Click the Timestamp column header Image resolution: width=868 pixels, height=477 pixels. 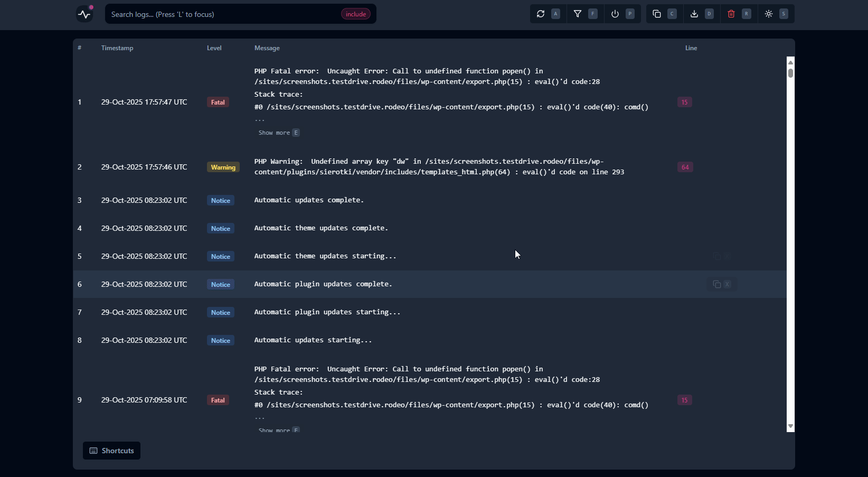click(x=117, y=48)
